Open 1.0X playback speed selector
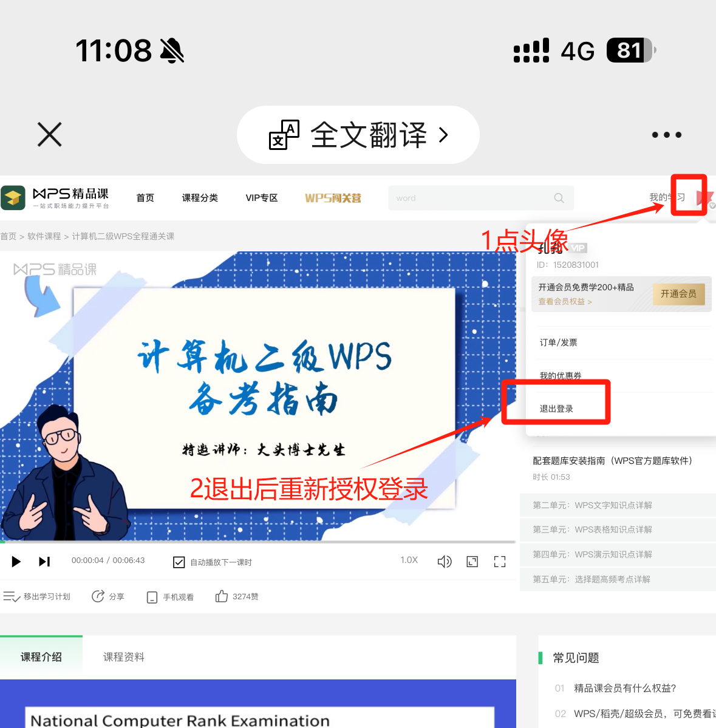This screenshot has height=728, width=716. (x=409, y=560)
